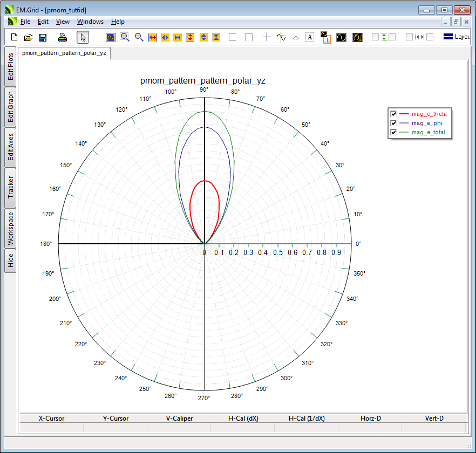Screen dimensions: 476x453
Task: Open the Tracker side panel
Action: (10, 188)
